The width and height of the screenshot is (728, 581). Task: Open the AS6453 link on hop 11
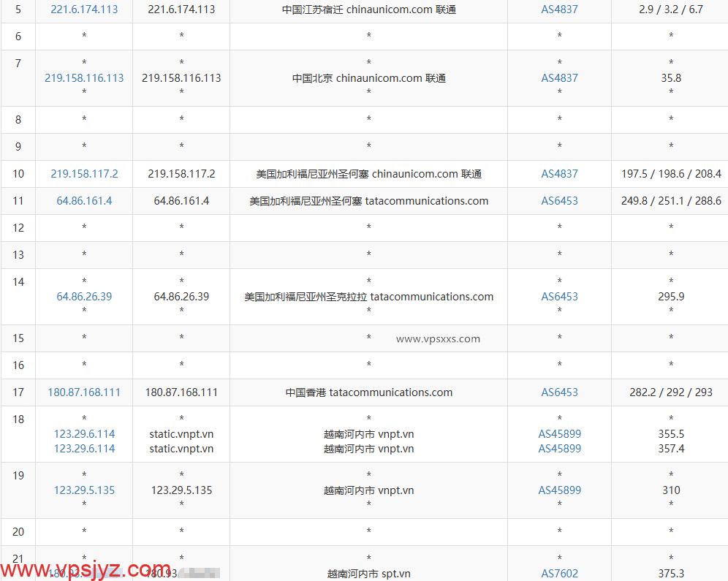558,200
